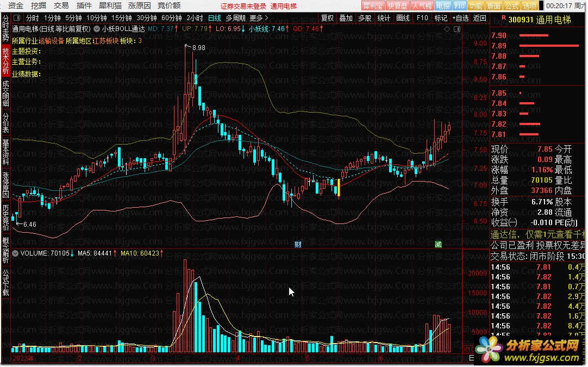Click the 返回 back button

tap(480, 18)
